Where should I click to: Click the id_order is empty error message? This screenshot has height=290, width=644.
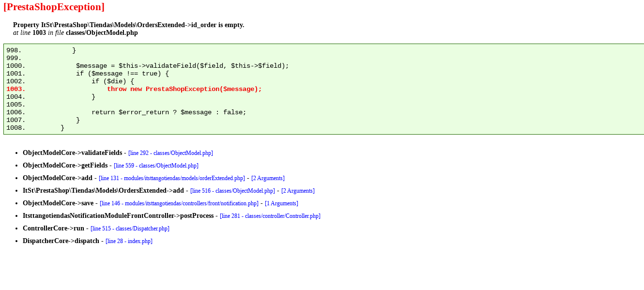tap(129, 25)
